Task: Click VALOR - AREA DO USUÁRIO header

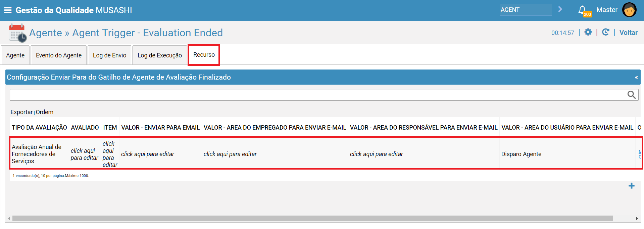Action: point(567,128)
